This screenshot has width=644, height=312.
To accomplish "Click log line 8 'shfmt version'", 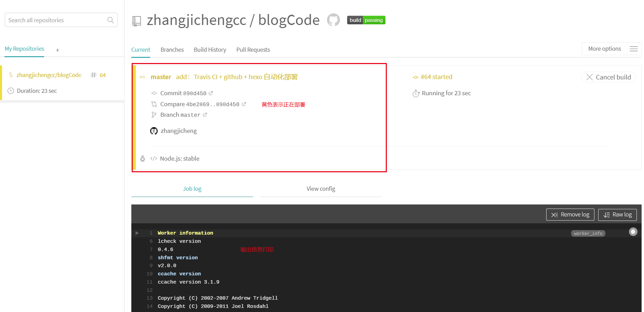I will pyautogui.click(x=178, y=258).
